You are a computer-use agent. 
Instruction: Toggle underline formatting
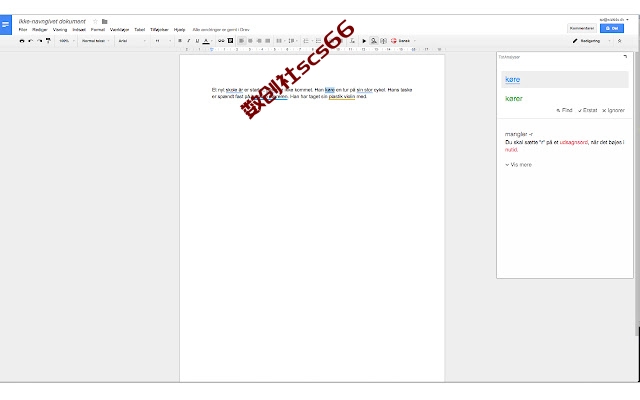(197, 41)
